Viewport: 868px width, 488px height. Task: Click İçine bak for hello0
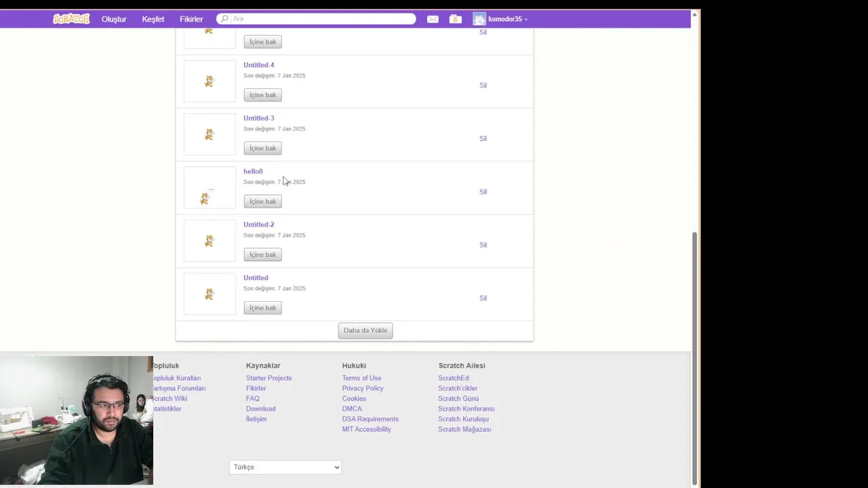point(262,201)
